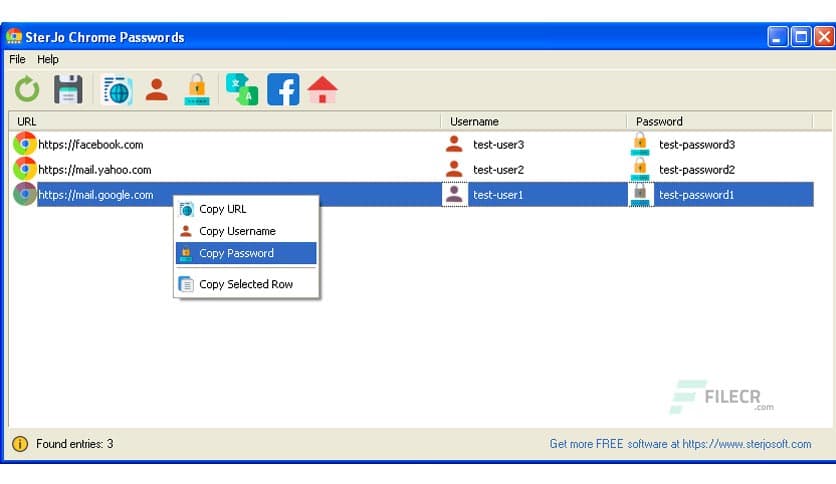Click the test-user2 username cell
836x484 pixels.
point(499,170)
